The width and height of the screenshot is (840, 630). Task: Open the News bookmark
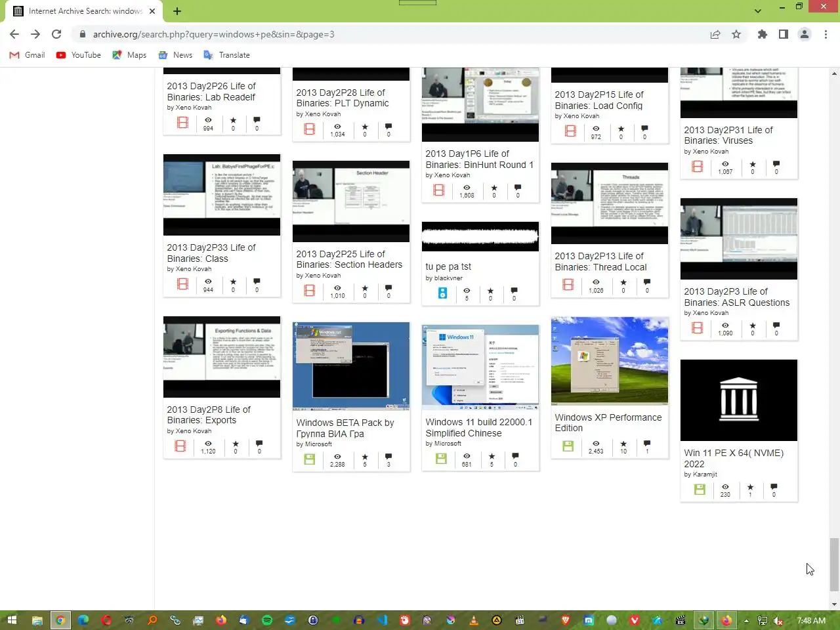coord(175,55)
